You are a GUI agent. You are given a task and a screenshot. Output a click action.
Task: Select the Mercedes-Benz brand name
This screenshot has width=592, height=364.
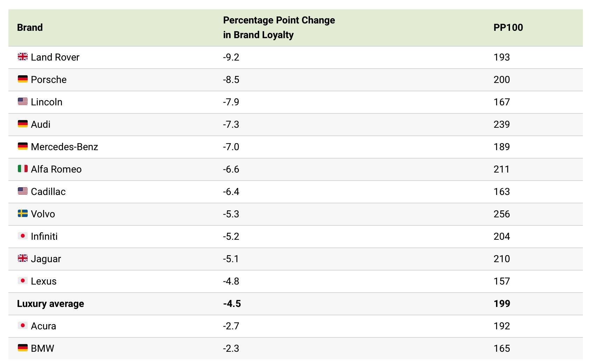64,147
